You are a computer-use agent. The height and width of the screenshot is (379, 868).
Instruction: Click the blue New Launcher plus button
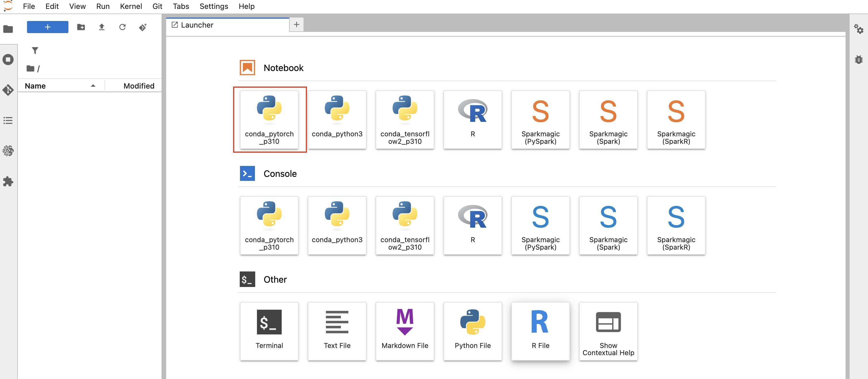click(x=47, y=27)
